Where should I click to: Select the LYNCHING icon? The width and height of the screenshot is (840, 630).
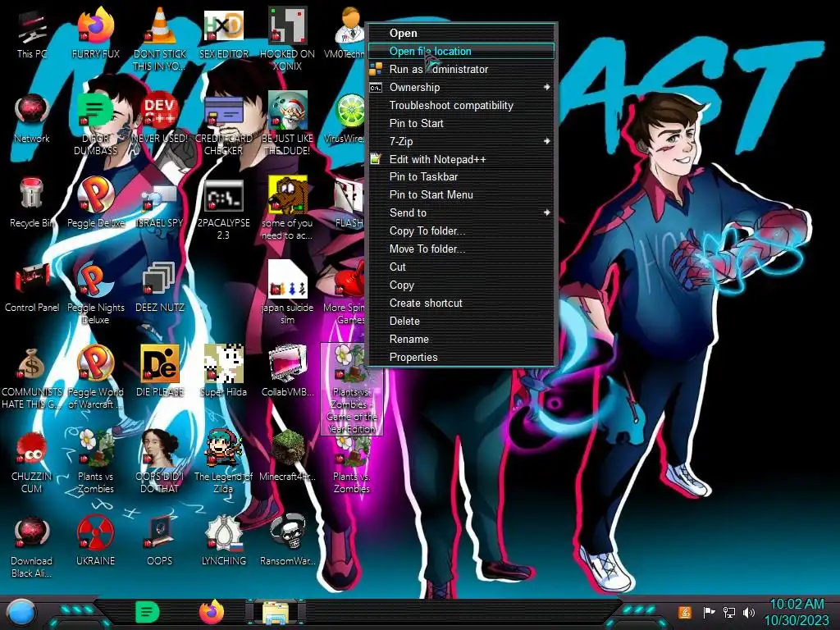pyautogui.click(x=224, y=542)
